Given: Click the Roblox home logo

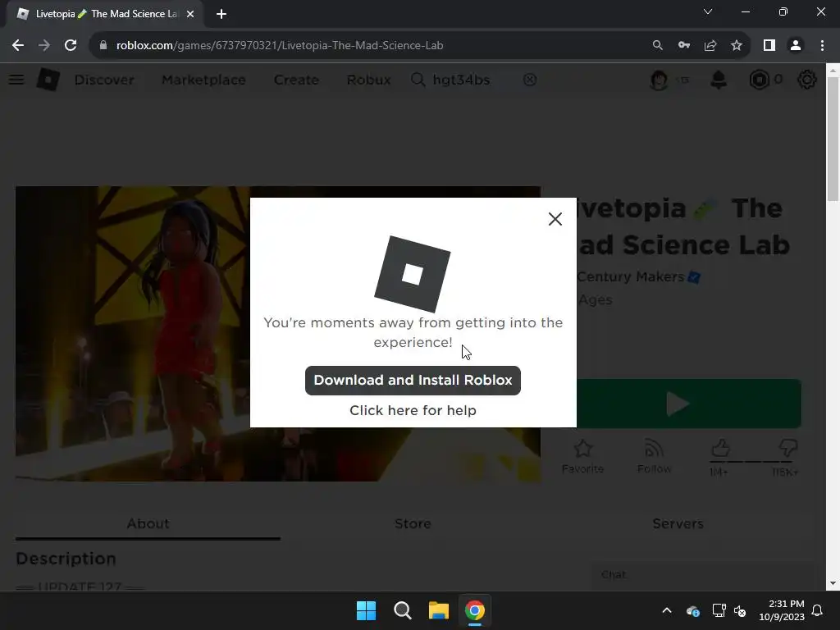Looking at the screenshot, I should [x=48, y=80].
